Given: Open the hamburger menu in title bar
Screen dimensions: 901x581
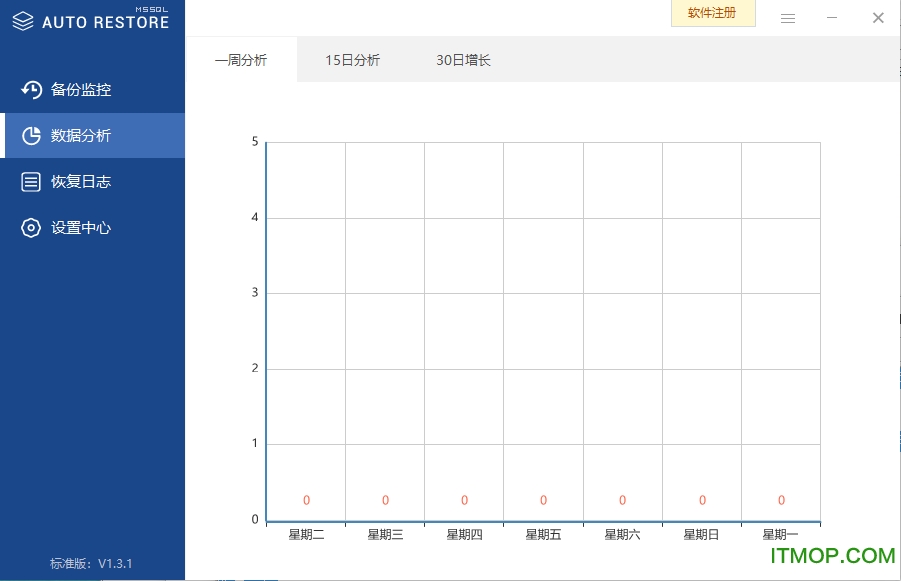Looking at the screenshot, I should point(788,18).
